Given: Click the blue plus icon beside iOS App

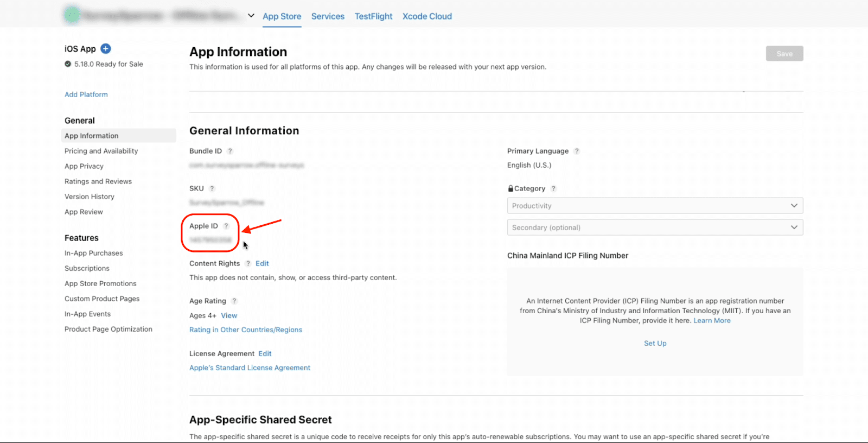Looking at the screenshot, I should [x=106, y=49].
